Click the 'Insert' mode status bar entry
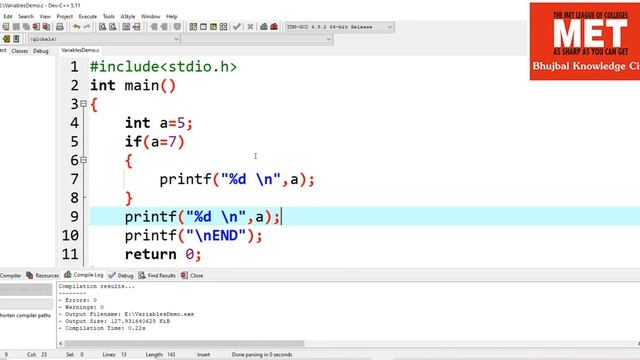 pos(203,355)
